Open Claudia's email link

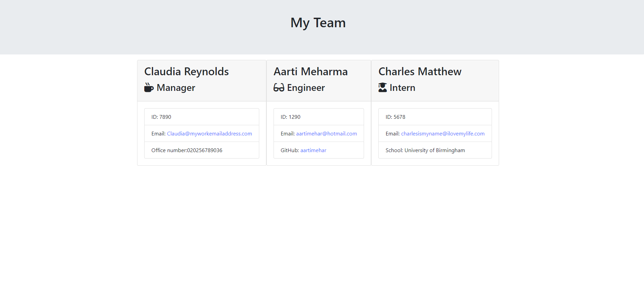click(210, 133)
